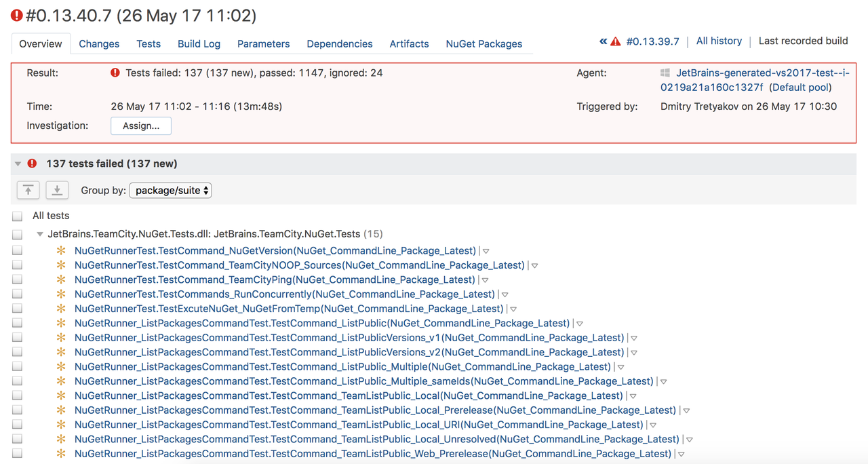868x464 pixels.
Task: Click the orange star icon for TeamListPublic_Local_URI
Action: click(62, 425)
